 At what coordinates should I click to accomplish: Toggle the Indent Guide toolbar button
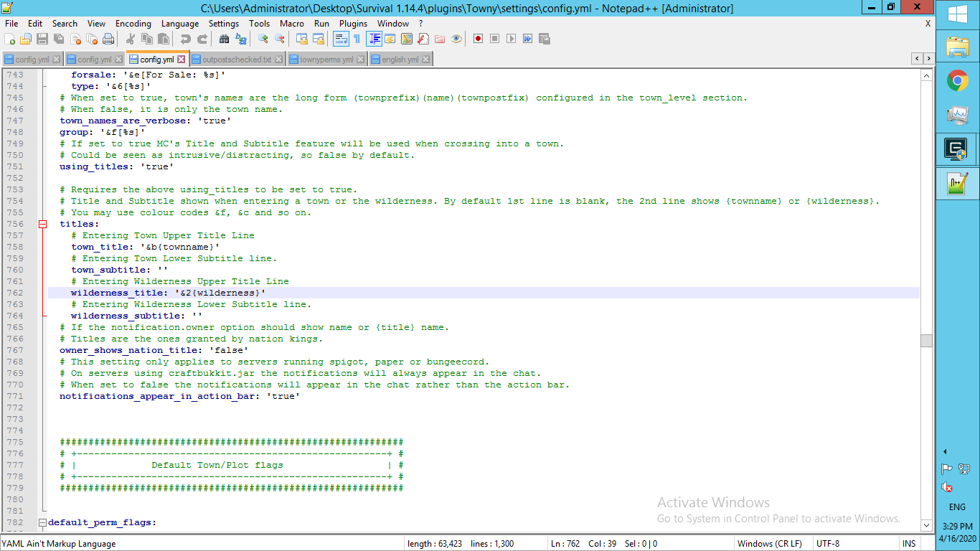(374, 39)
